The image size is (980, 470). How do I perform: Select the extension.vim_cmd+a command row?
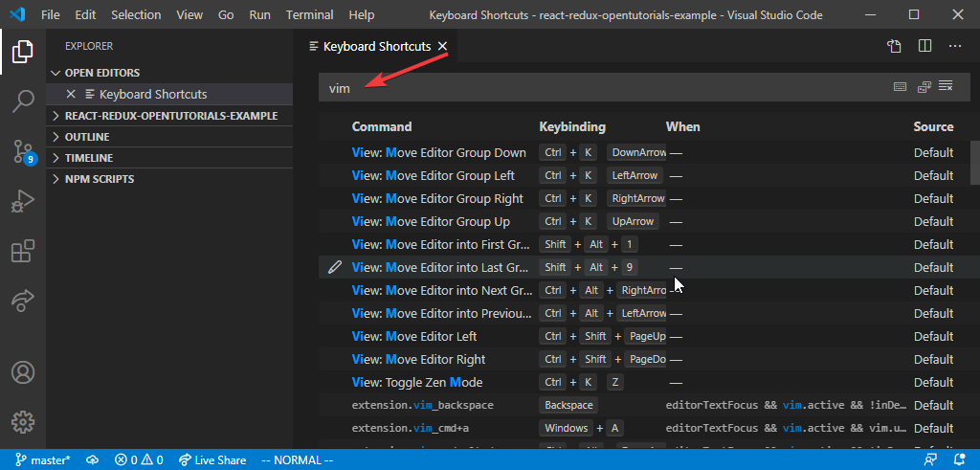click(644, 428)
